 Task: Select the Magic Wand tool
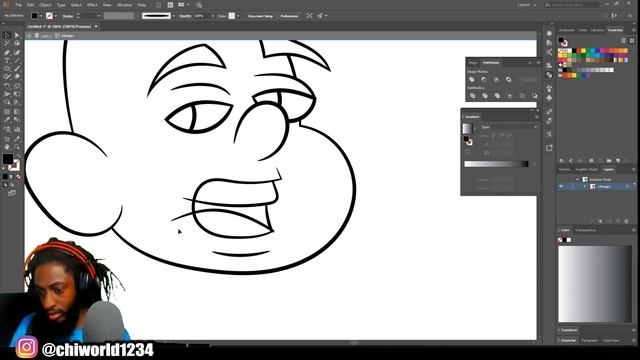pyautogui.click(x=7, y=43)
